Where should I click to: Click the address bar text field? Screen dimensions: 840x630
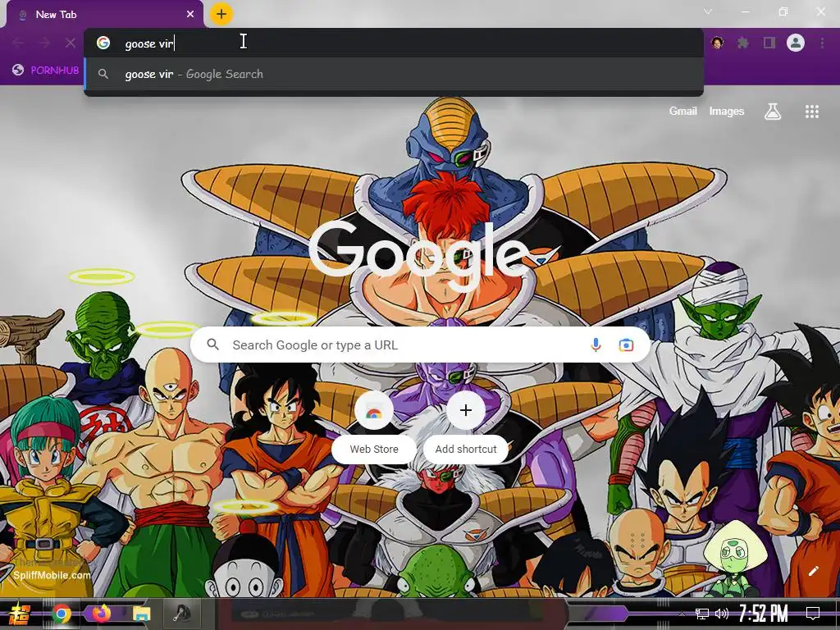[394, 43]
